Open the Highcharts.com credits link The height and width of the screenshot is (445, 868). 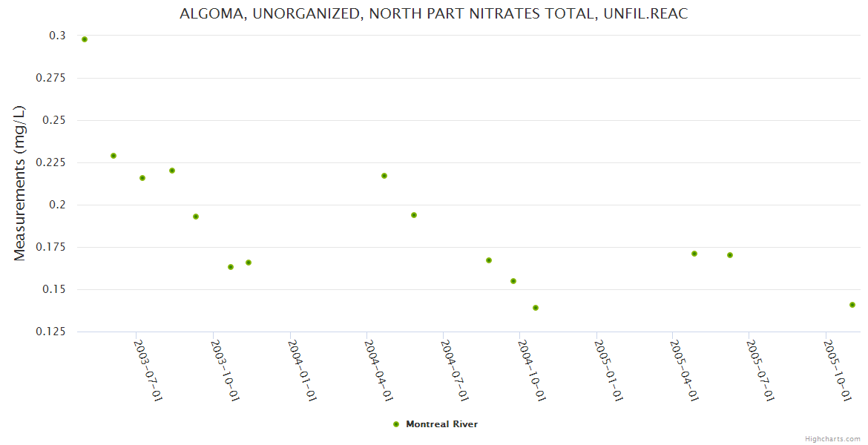click(x=832, y=438)
